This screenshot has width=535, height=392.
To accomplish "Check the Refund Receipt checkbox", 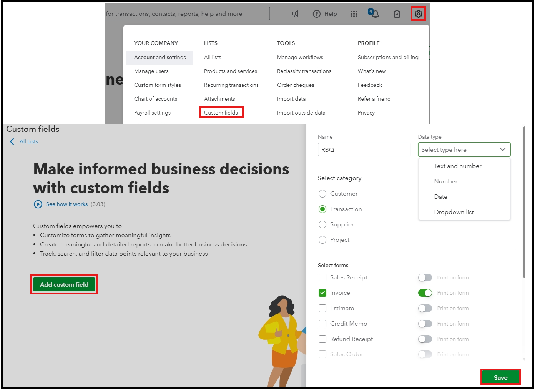I will (x=322, y=339).
